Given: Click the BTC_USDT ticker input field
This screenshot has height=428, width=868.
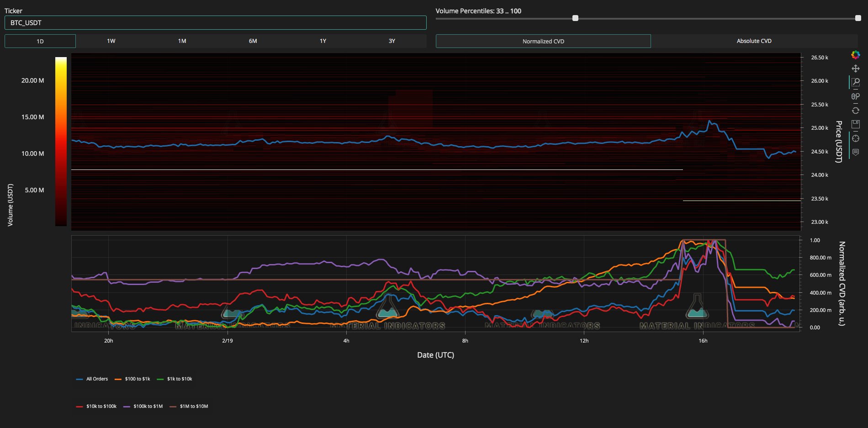Looking at the screenshot, I should (216, 23).
